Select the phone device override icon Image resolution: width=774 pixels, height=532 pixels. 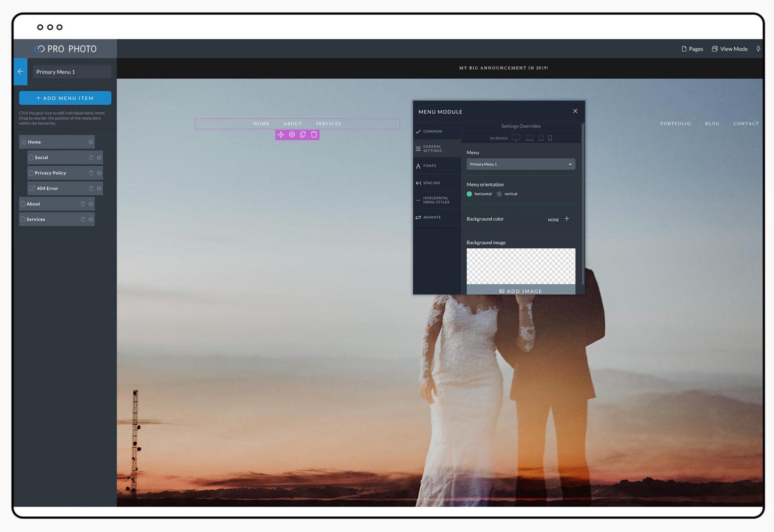(x=550, y=138)
